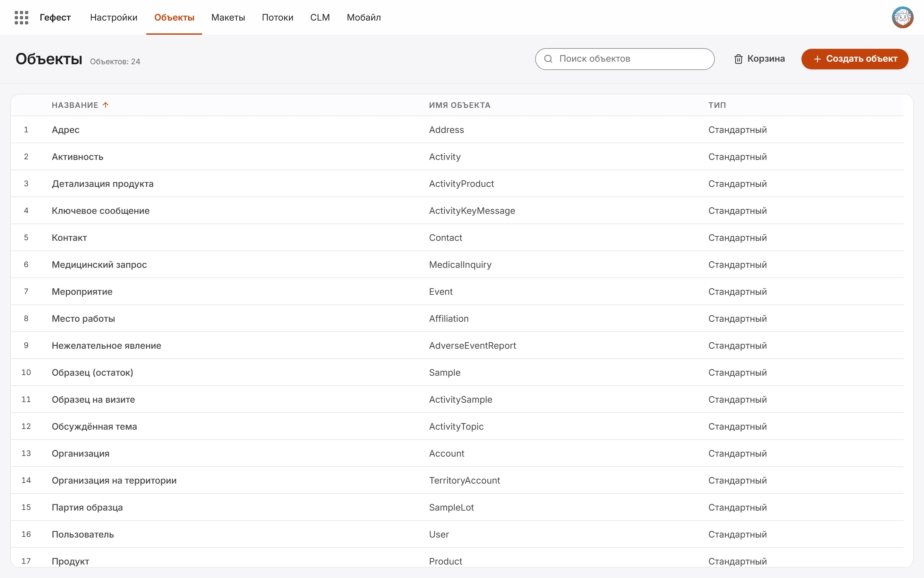Sort by the ТИП column header
The image size is (924, 578).
(717, 105)
